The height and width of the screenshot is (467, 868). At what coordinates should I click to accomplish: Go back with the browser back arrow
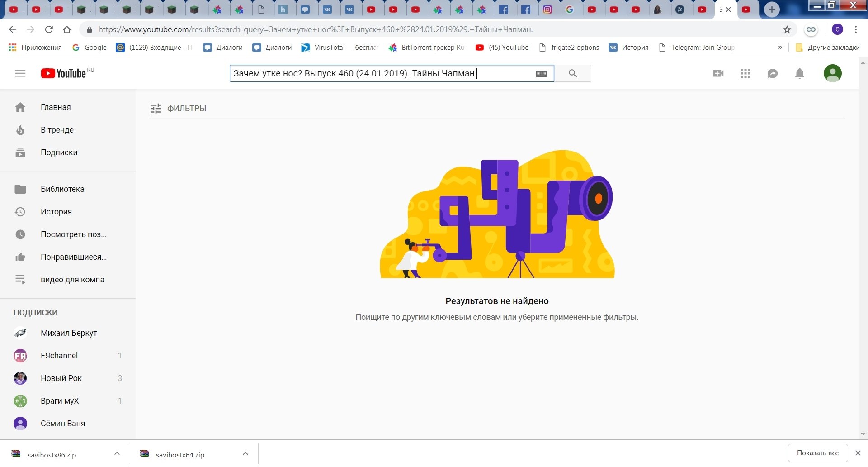13,29
